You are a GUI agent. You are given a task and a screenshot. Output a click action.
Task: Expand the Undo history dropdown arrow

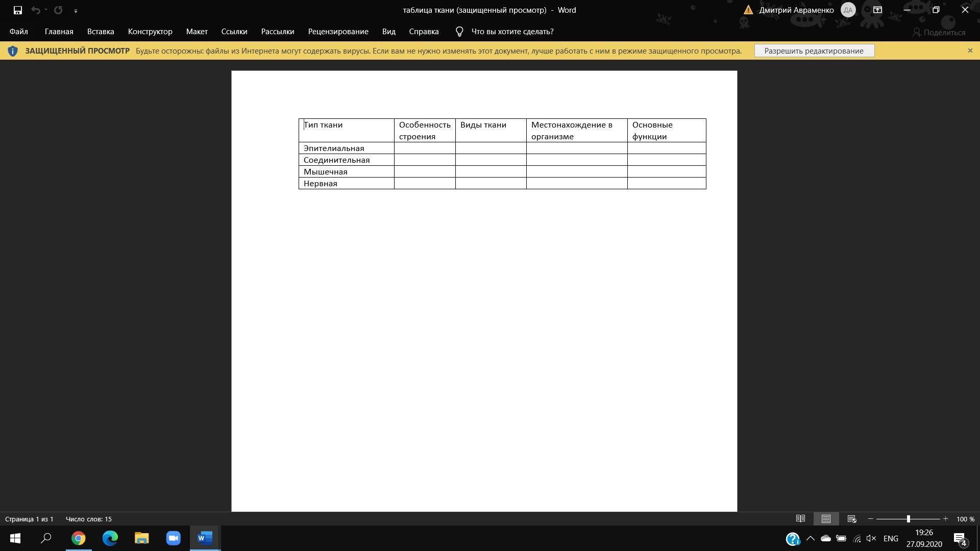tap(46, 10)
